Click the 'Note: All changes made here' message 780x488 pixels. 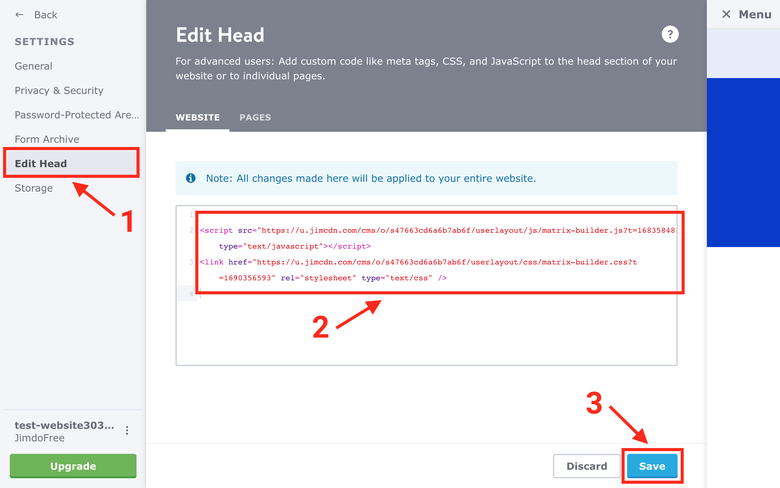point(371,178)
